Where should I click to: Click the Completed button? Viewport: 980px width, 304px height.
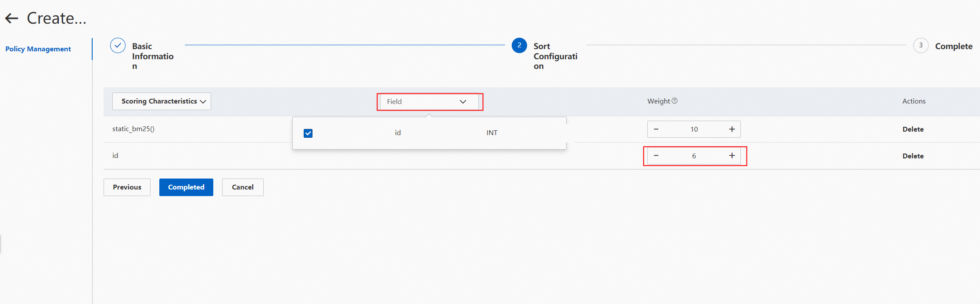(x=186, y=187)
